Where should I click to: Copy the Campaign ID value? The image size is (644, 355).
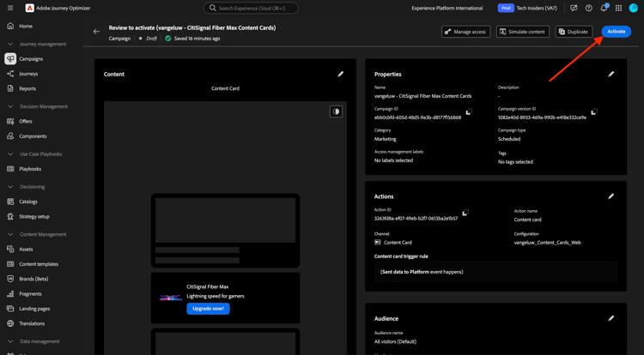(x=469, y=112)
